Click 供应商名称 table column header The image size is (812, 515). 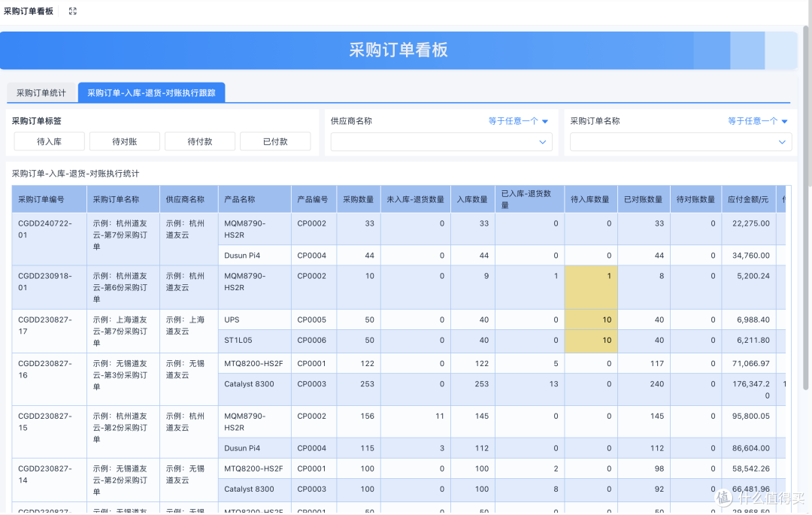[x=189, y=199]
